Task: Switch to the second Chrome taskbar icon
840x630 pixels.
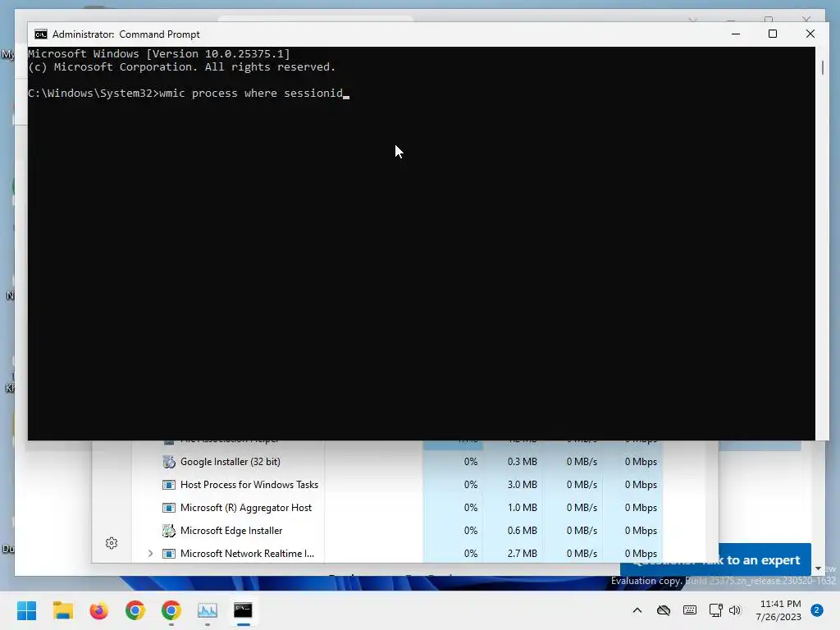Action: (x=171, y=610)
